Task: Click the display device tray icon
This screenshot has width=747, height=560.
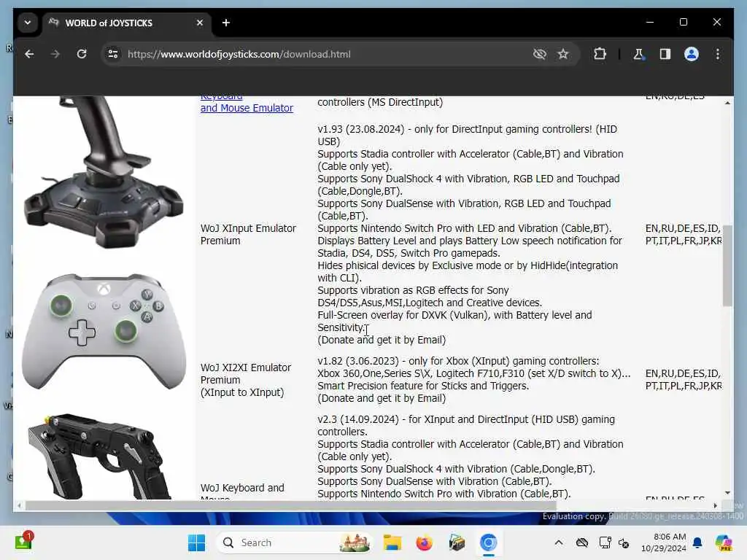Action: [605, 542]
